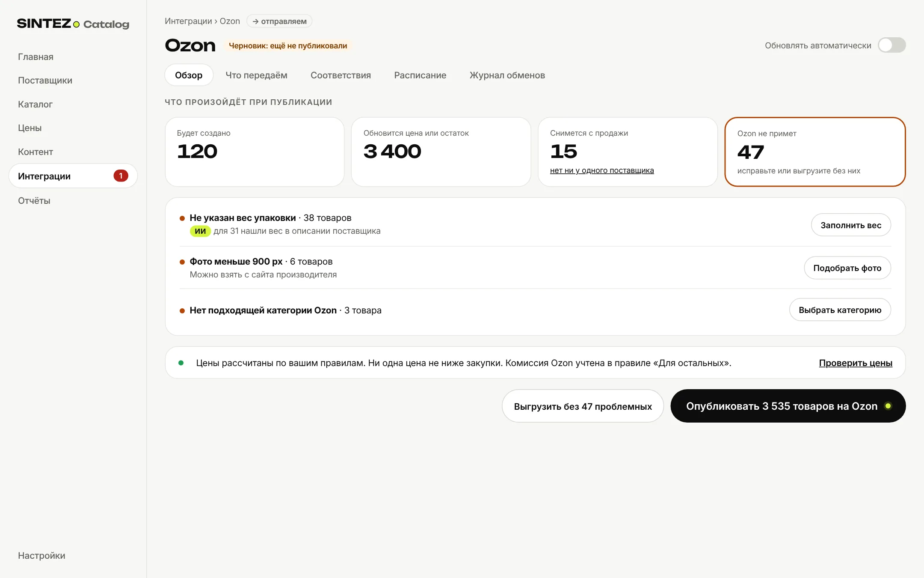Click «для 31 нашли вес в описании поставщика»

[297, 231]
